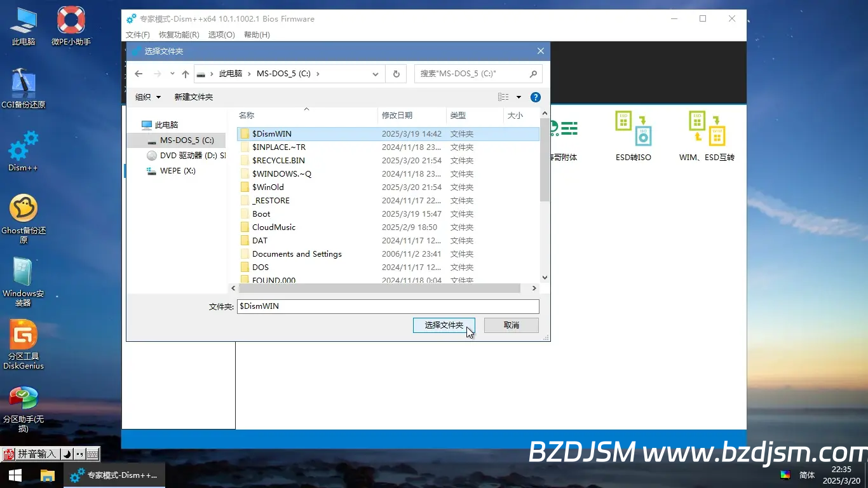Open Windows安装器 desktop icon
The height and width of the screenshot is (488, 868).
pos(24,281)
